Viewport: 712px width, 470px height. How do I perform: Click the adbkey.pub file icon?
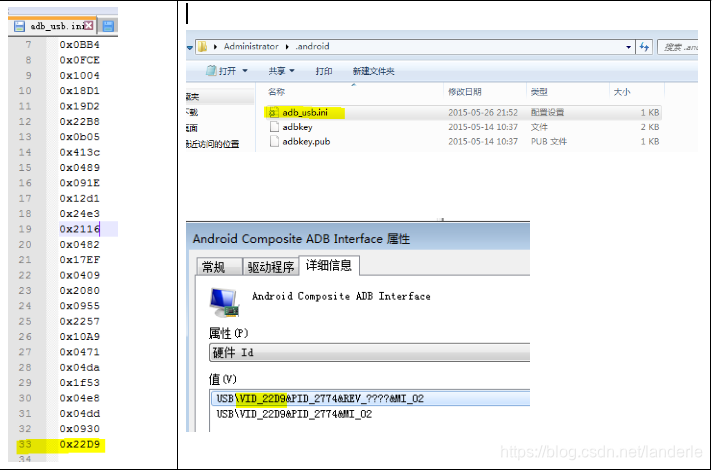(x=274, y=141)
